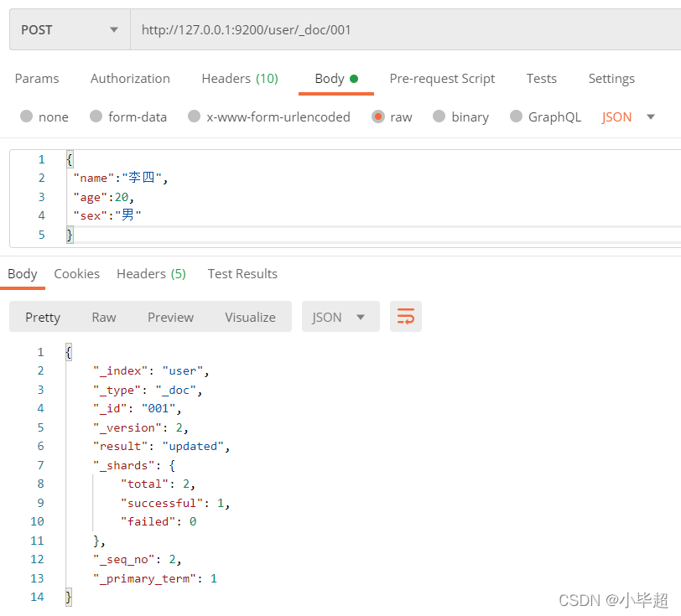The width and height of the screenshot is (681, 616).
Task: Select the raw body radio button
Action: 378,116
